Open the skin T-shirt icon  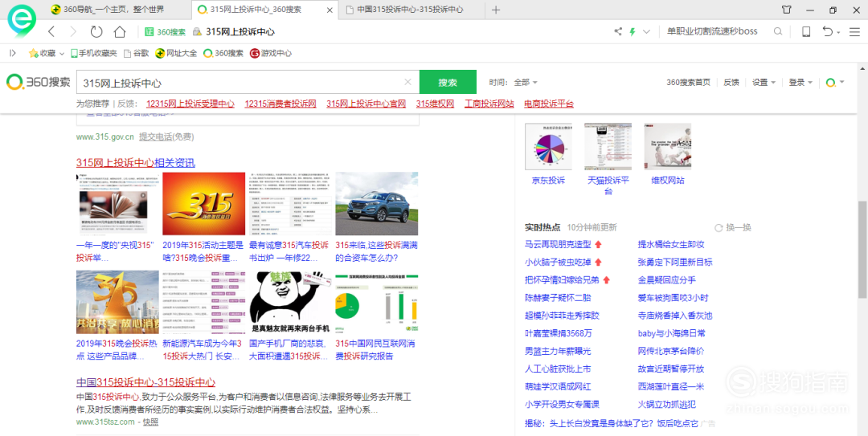pyautogui.click(x=786, y=10)
